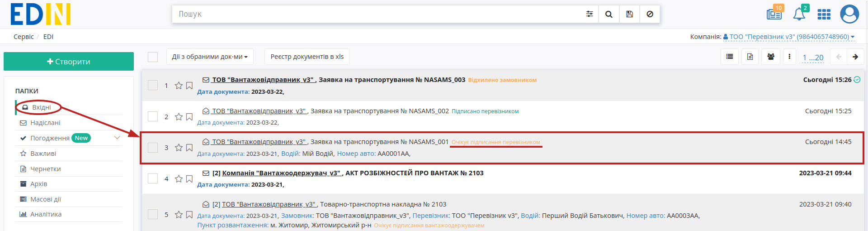The height and width of the screenshot is (231, 868).
Task: Switch to document view icon
Action: [x=750, y=57]
